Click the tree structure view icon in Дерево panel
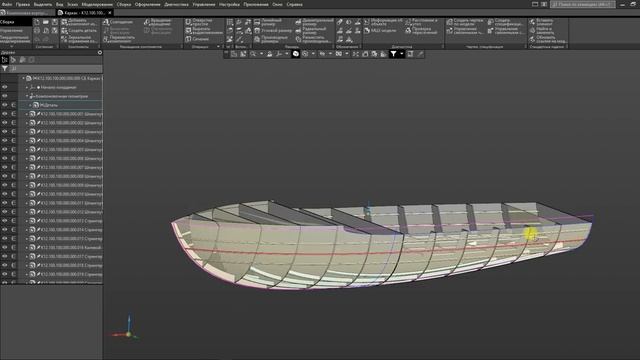Screen dimensions: 640x360 (4, 60)
